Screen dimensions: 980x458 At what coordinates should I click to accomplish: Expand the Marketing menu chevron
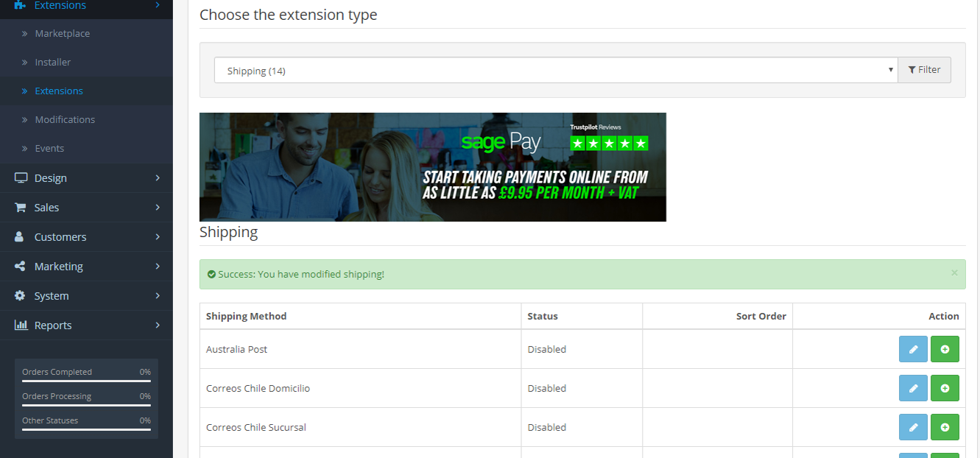click(158, 267)
